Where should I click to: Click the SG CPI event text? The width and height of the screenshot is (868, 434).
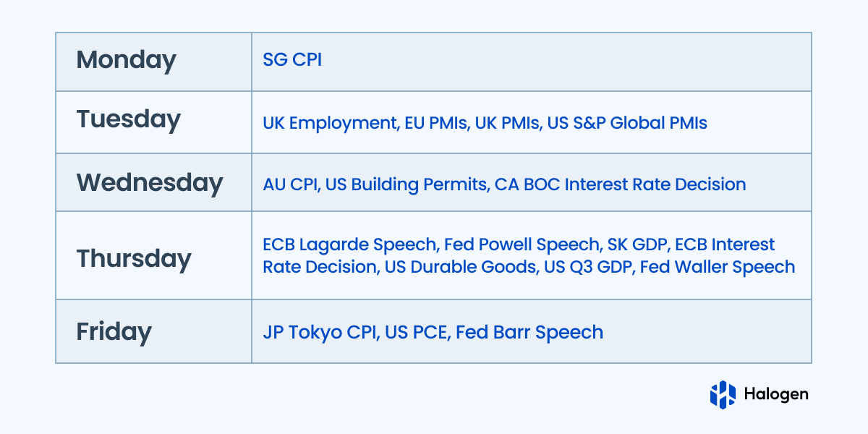[x=292, y=60]
